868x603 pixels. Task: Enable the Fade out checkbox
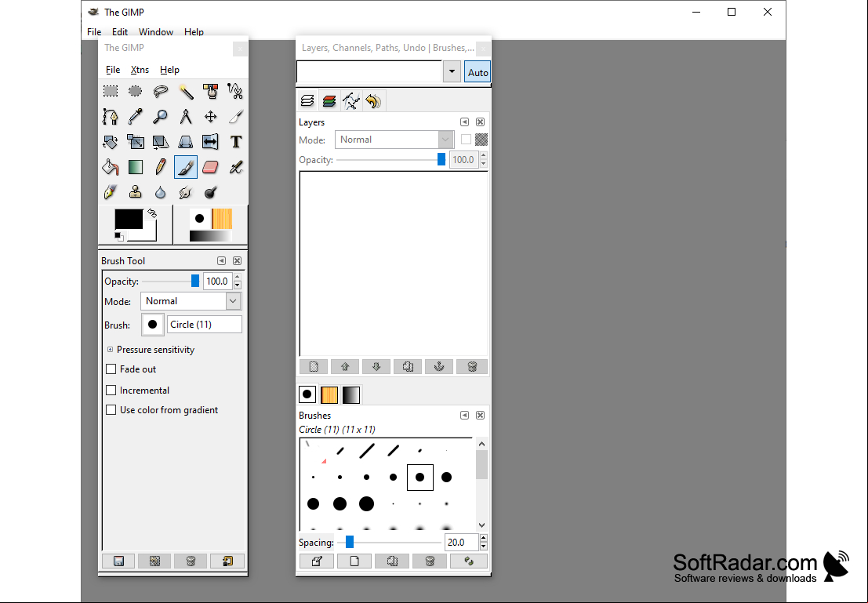[111, 369]
